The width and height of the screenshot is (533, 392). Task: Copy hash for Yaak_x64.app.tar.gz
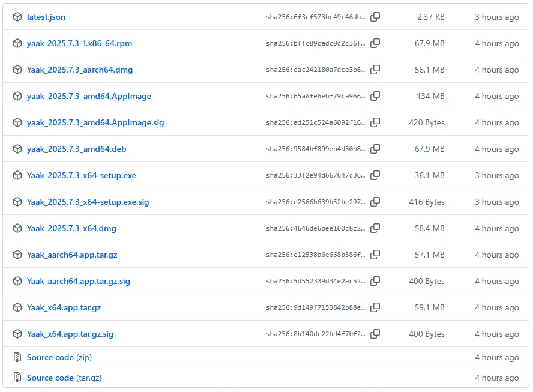375,308
